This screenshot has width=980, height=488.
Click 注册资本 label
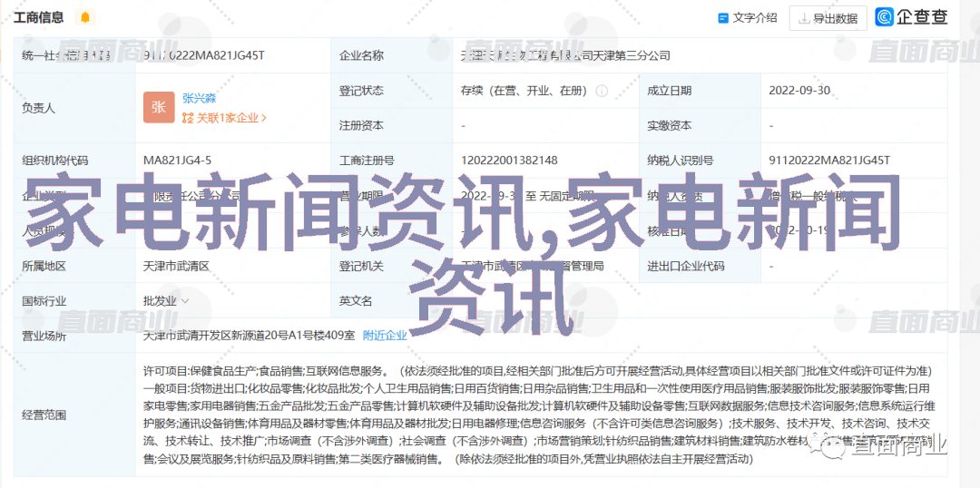[x=361, y=125]
